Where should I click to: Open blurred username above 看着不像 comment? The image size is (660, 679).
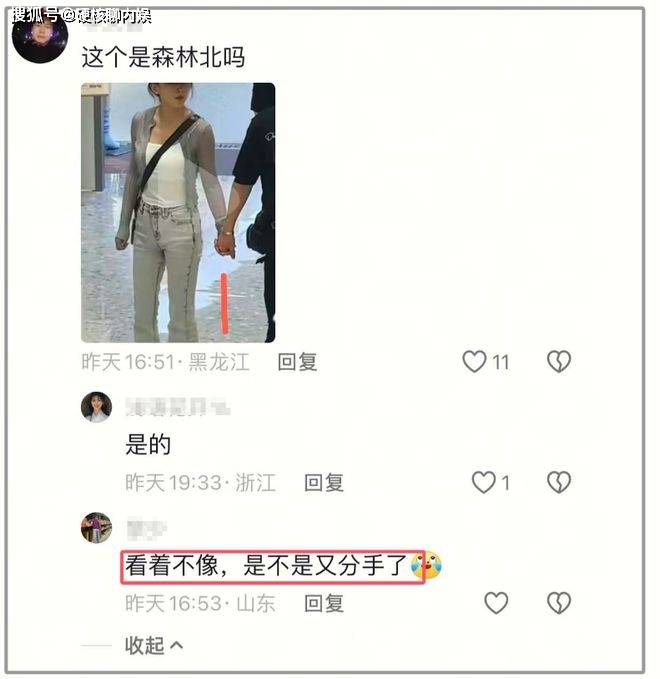pyautogui.click(x=146, y=528)
